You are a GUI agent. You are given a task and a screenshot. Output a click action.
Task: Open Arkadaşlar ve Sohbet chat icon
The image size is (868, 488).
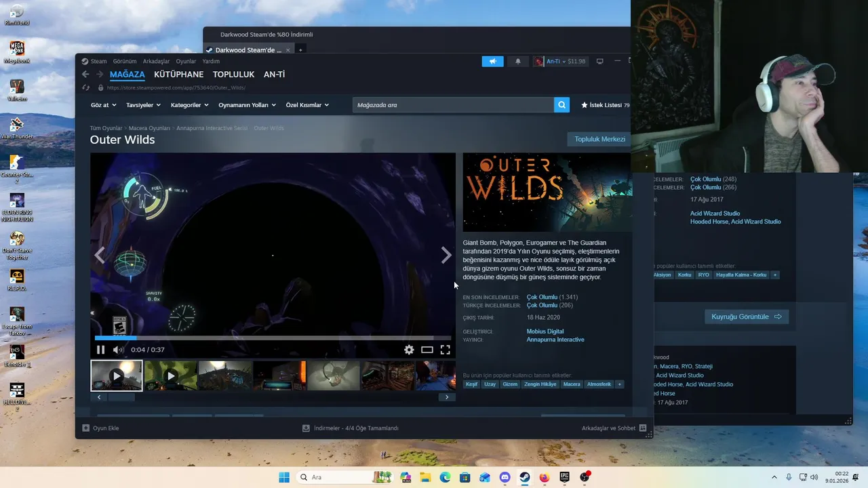click(x=643, y=428)
